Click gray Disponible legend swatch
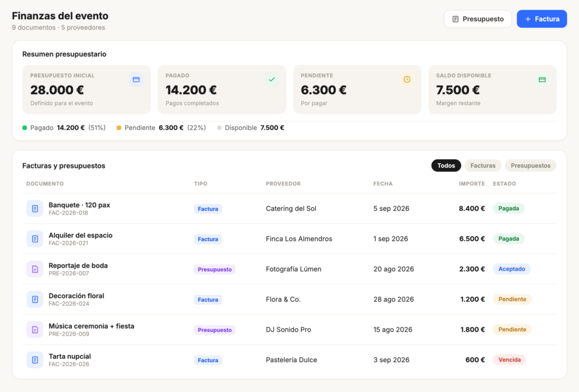 [219, 128]
